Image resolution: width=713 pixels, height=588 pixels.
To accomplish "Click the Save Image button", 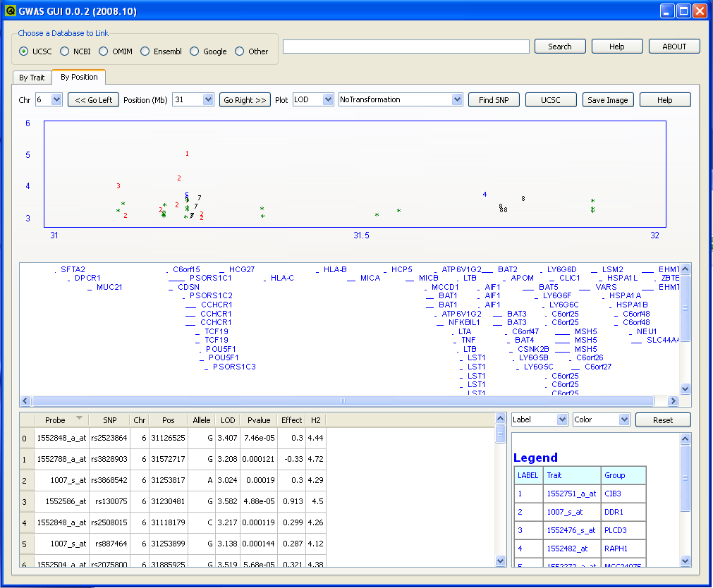I will 607,100.
